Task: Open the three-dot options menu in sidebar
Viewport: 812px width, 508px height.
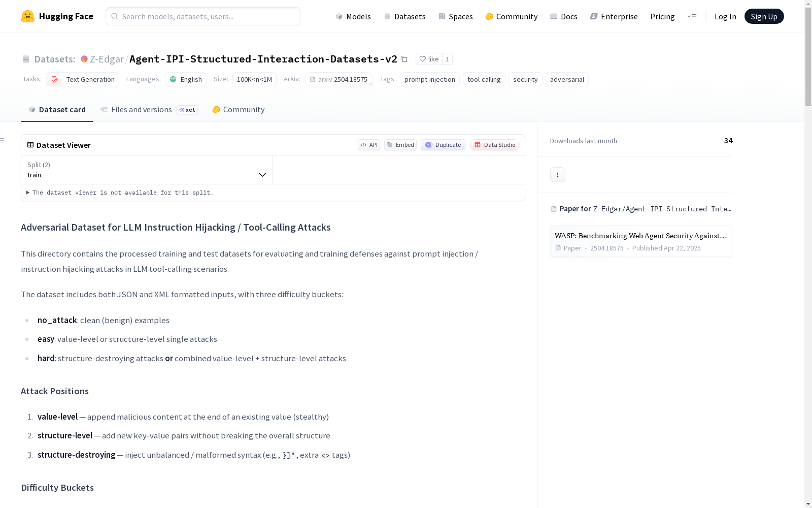Action: tap(558, 175)
